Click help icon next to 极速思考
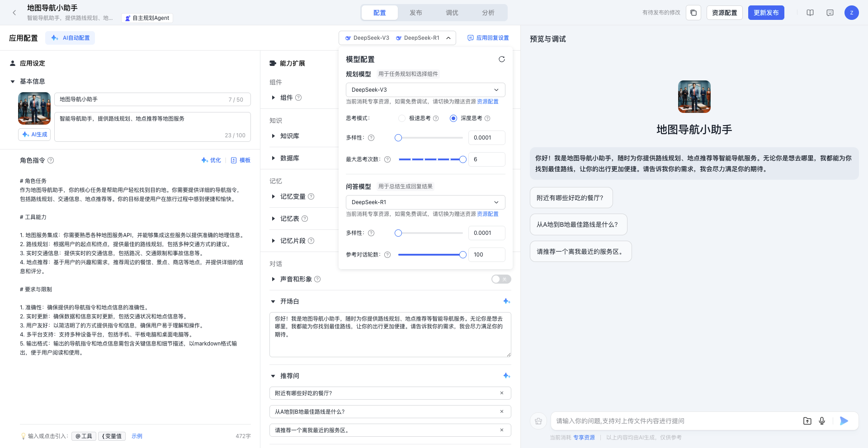Image resolution: width=868 pixels, height=448 pixels. click(436, 118)
